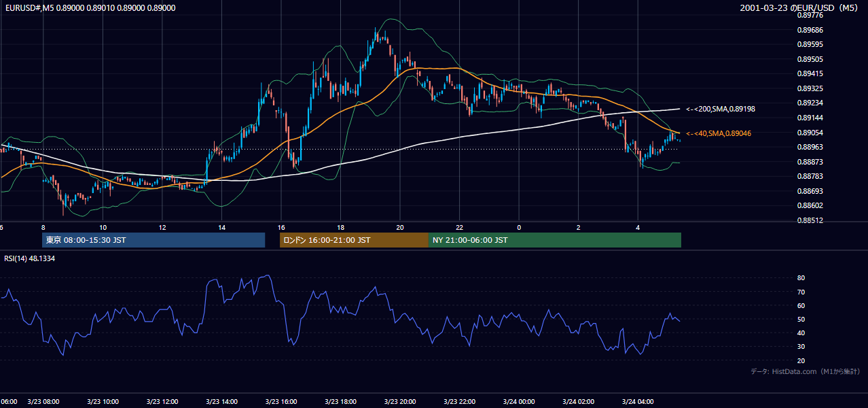Viewport: 868px width, 408px height.
Task: Click the 3/23 10:00 time label
Action: (103, 402)
